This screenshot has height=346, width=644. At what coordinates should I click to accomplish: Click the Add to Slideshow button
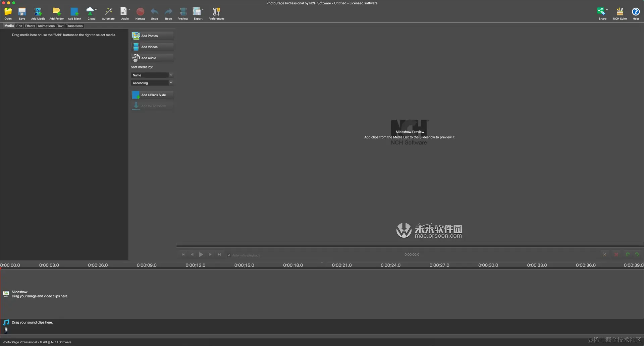[152, 106]
